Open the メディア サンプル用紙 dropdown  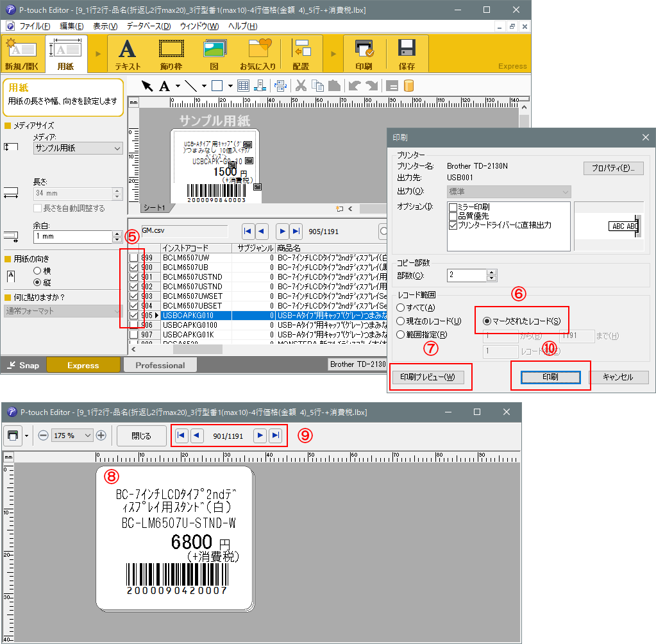(x=78, y=148)
